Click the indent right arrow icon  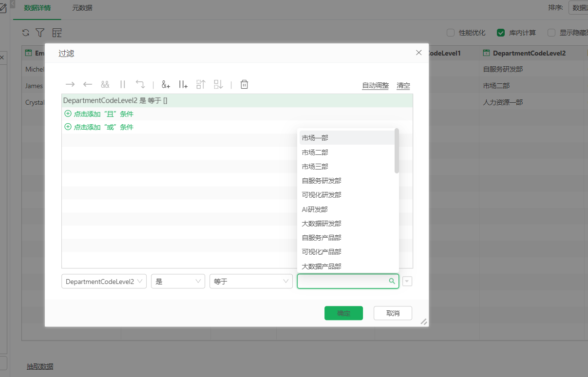point(70,84)
